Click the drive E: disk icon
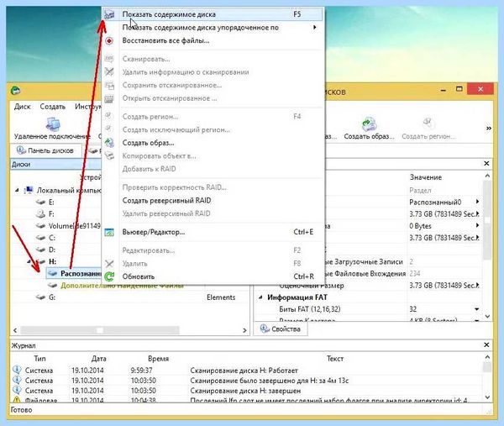504x426 pixels. tap(40, 202)
